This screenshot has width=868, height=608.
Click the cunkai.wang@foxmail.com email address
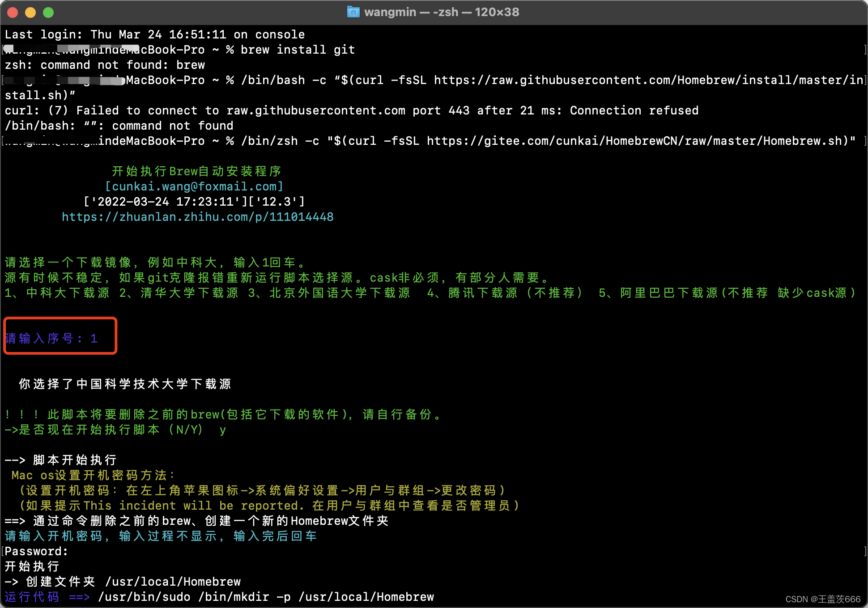(x=194, y=187)
